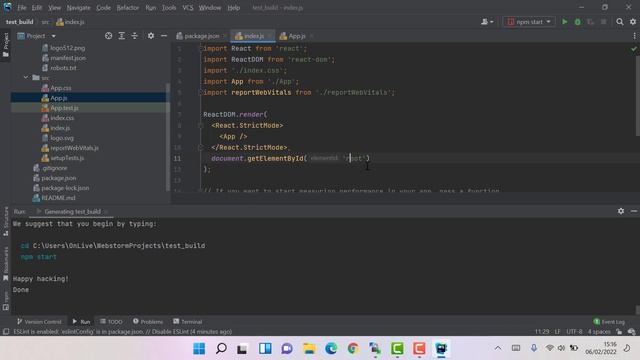The width and height of the screenshot is (640, 360).
Task: Open Search Everywhere magnifier icon
Action: tap(620, 22)
